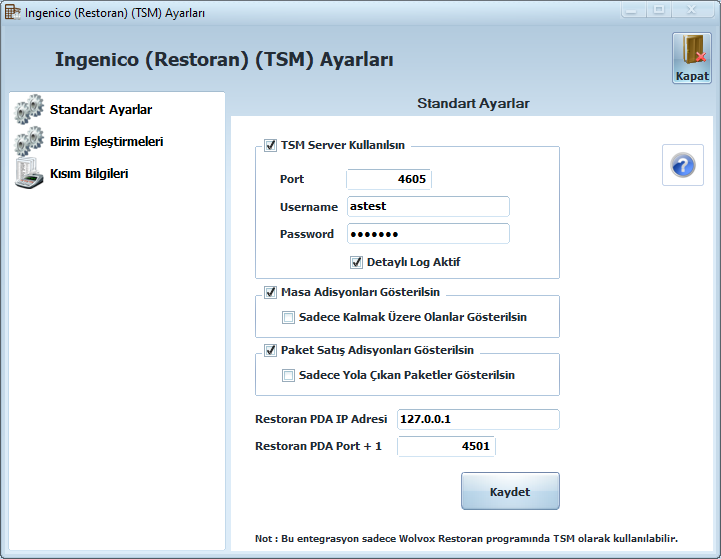Click the Standart Ayarlar panel heading
Screen dimensions: 721x559
pyautogui.click(x=473, y=103)
